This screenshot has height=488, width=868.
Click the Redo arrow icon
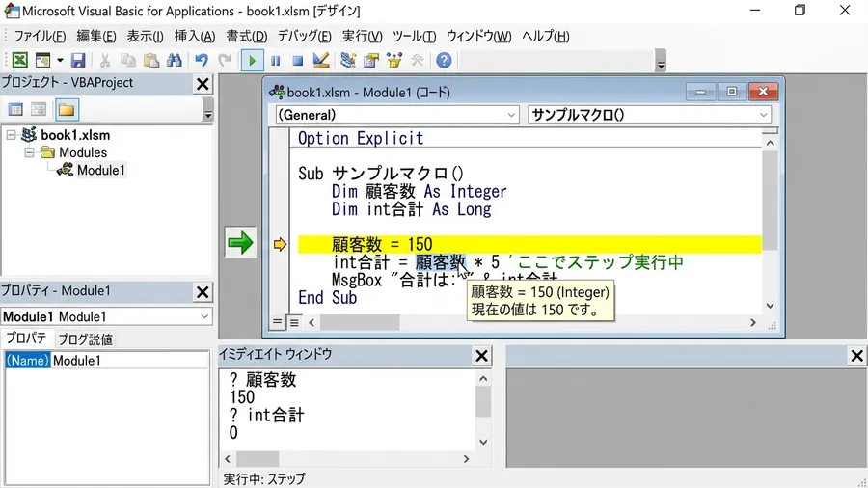(224, 60)
